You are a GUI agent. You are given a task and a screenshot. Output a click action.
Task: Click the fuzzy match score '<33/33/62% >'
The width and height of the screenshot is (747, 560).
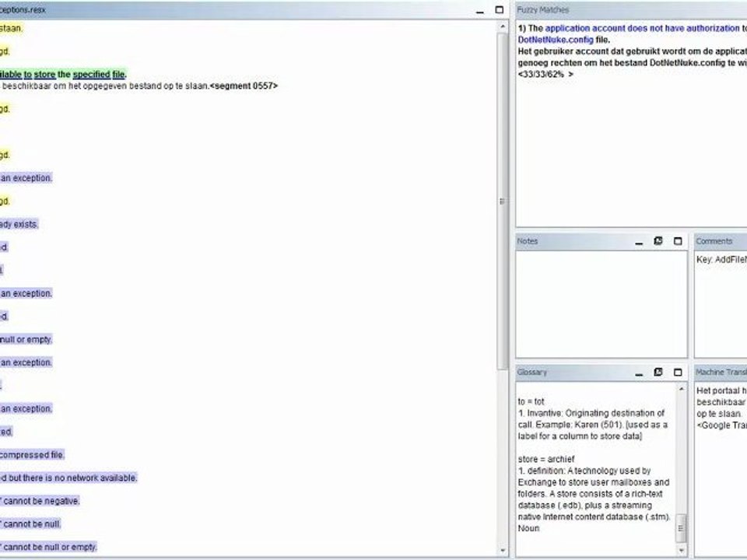point(545,75)
